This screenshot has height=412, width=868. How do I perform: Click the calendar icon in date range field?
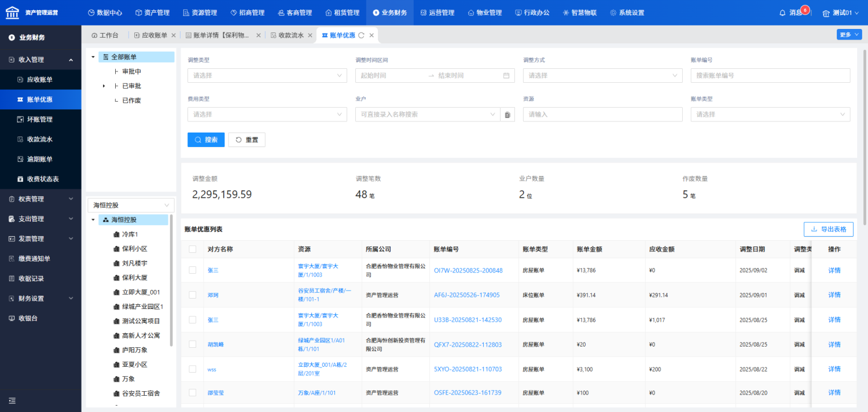pos(506,75)
